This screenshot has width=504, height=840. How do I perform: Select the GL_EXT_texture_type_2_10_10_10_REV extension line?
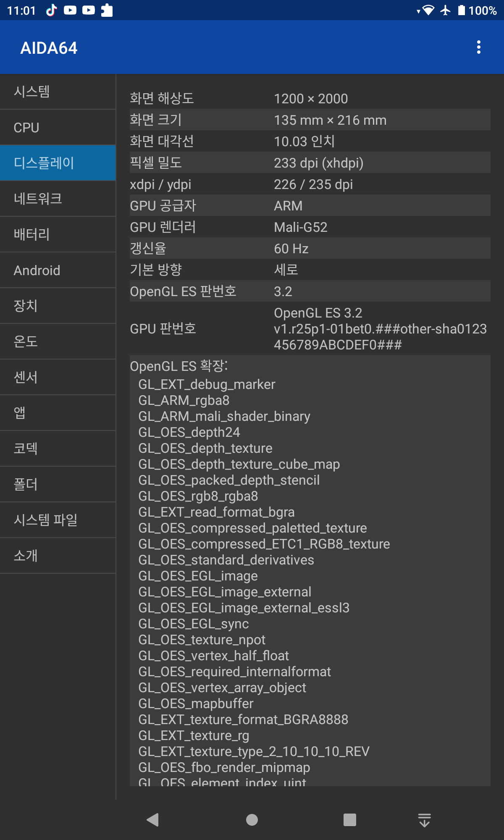tap(254, 751)
